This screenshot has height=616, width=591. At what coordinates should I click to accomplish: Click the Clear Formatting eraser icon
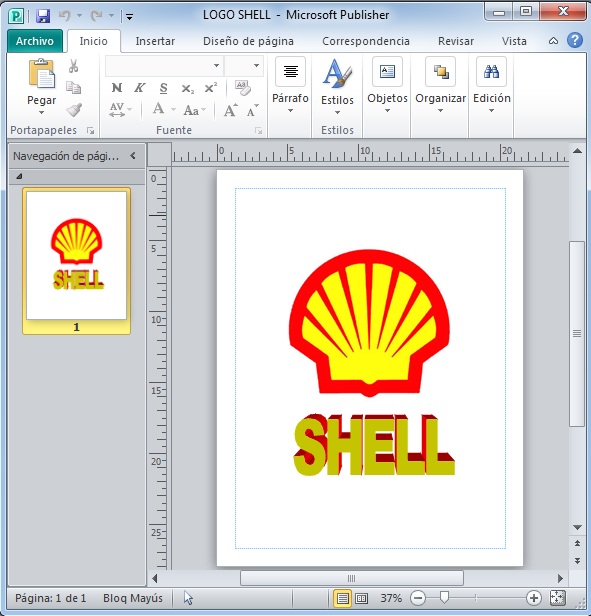pyautogui.click(x=242, y=88)
